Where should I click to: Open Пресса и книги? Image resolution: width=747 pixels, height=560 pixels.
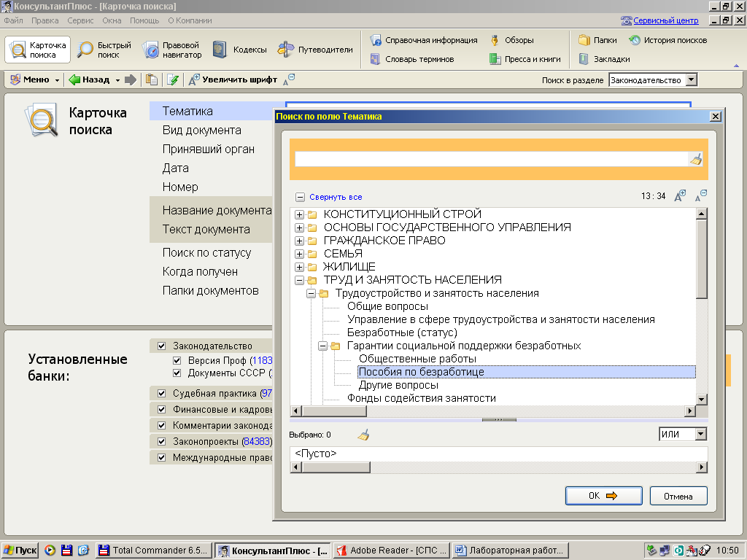(x=525, y=59)
